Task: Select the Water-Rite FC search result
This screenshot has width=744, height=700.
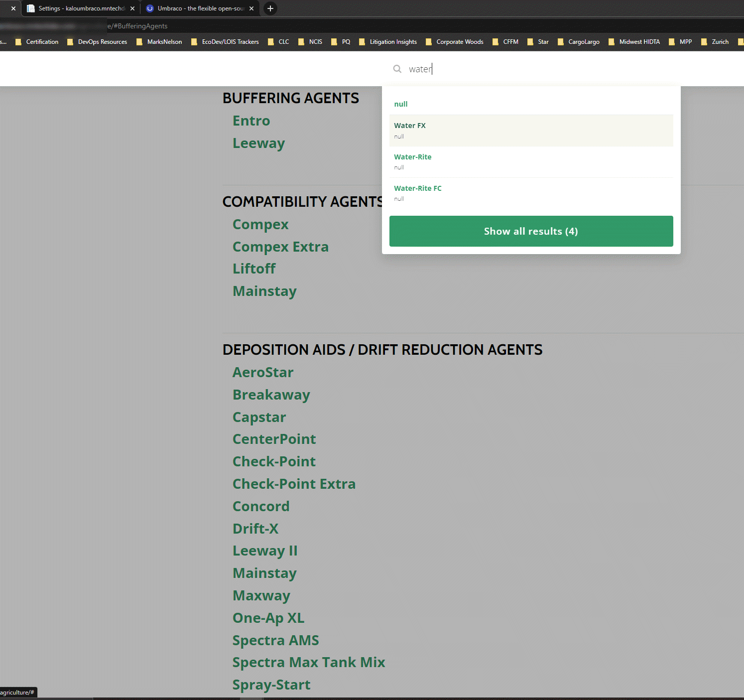Action: pos(531,193)
